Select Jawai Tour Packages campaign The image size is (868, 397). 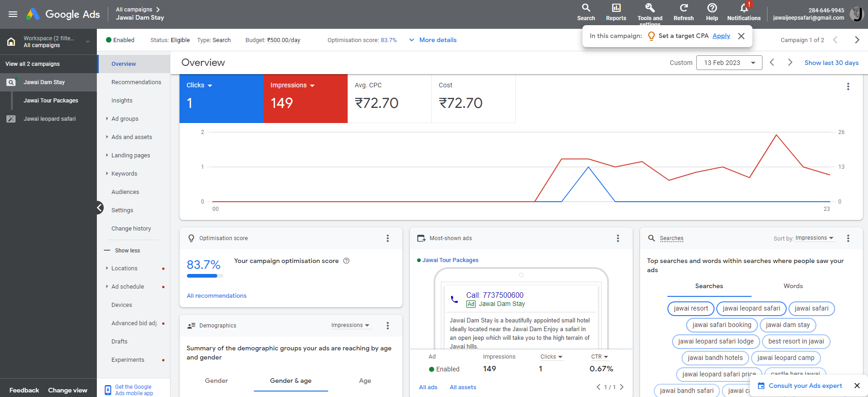[51, 101]
